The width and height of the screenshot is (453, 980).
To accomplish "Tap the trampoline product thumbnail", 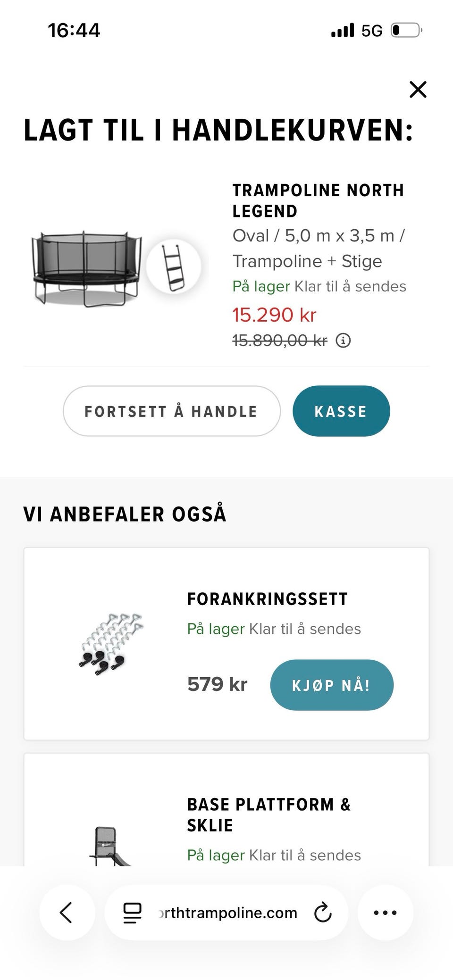I will [x=87, y=268].
